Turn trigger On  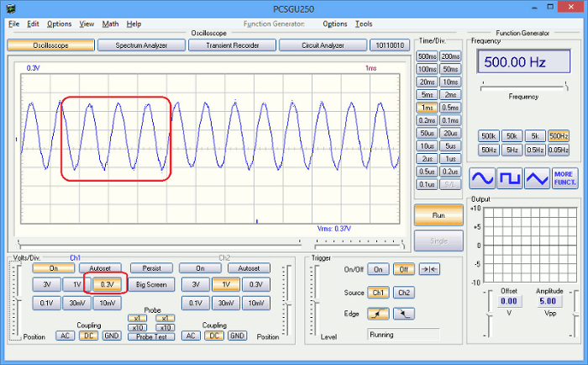coord(378,269)
